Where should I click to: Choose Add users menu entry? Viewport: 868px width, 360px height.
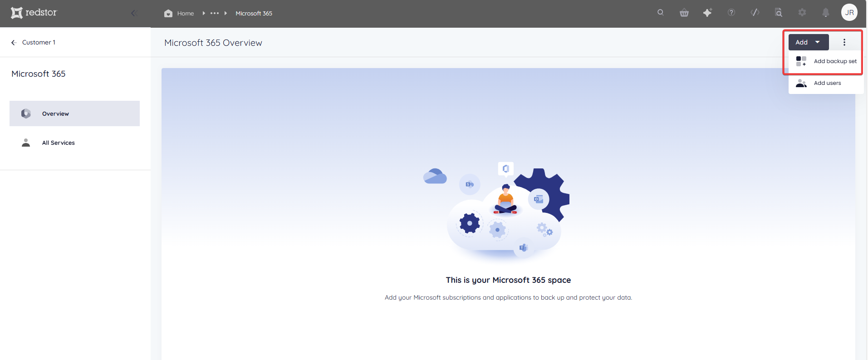click(x=826, y=83)
